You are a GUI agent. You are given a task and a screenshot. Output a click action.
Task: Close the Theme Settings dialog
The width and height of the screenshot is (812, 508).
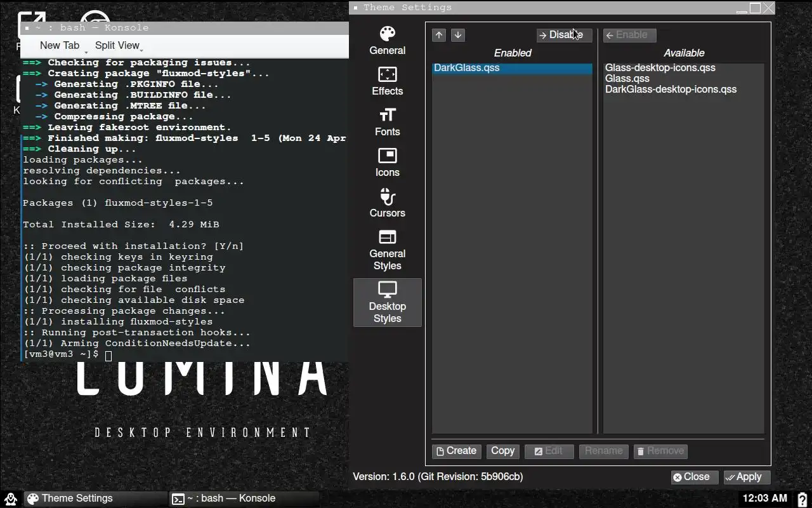point(695,477)
